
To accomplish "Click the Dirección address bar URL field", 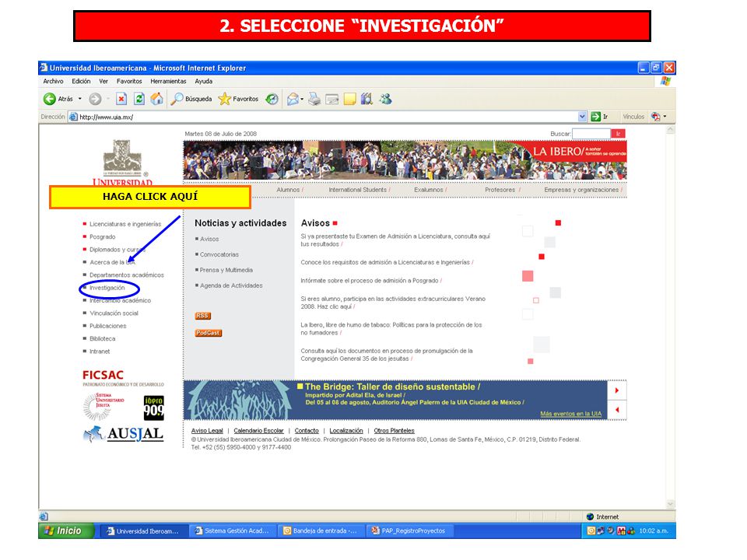I will pyautogui.click(x=328, y=117).
